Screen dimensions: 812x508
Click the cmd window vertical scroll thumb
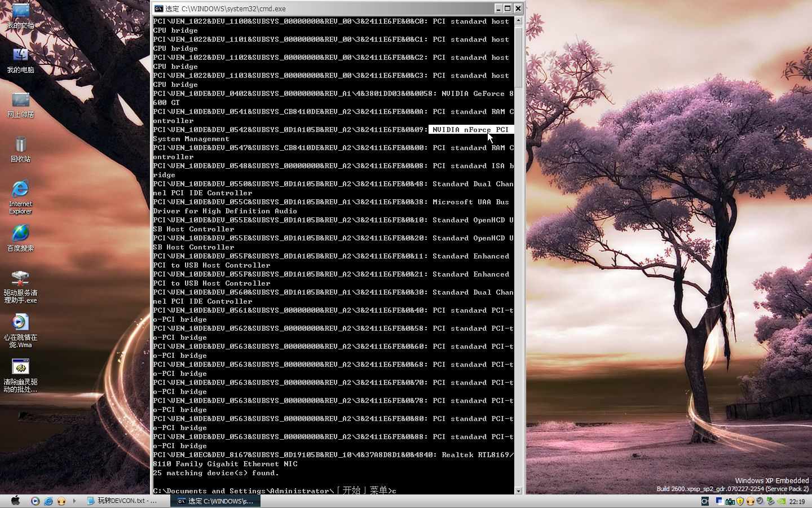pos(518,56)
